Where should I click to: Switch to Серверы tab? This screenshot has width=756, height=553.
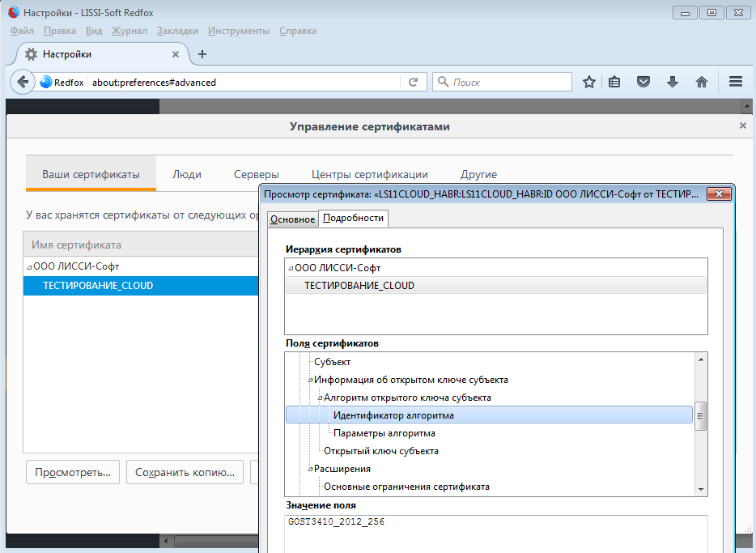tap(256, 174)
